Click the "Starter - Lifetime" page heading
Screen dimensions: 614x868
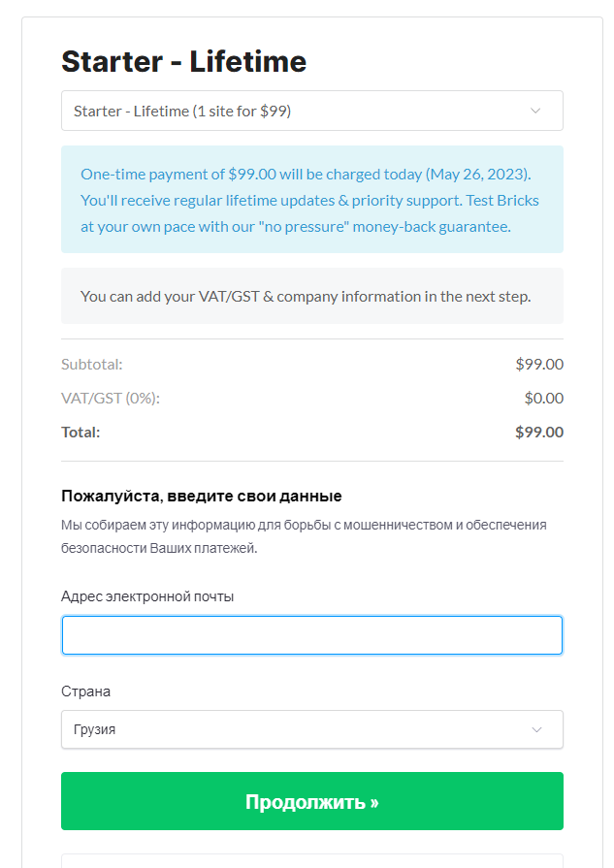(183, 62)
